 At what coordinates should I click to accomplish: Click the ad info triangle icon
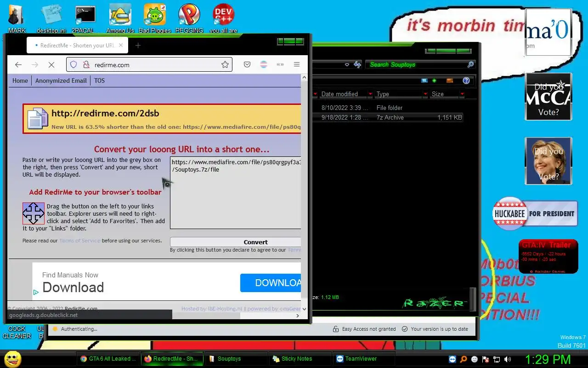36,292
